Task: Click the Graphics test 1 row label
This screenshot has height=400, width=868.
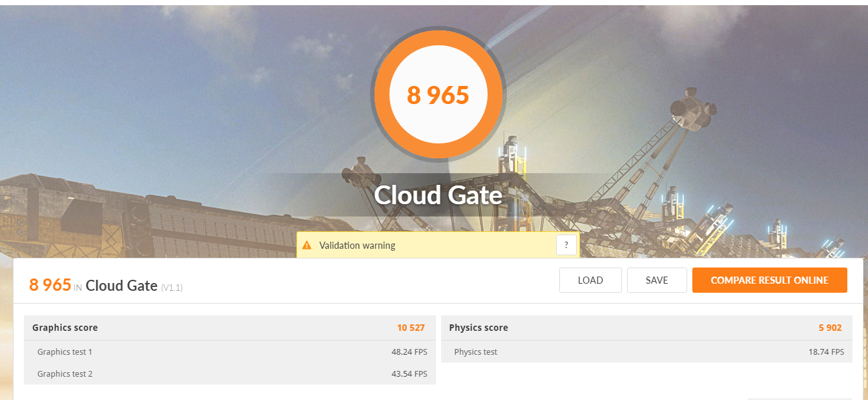Action: tap(65, 352)
